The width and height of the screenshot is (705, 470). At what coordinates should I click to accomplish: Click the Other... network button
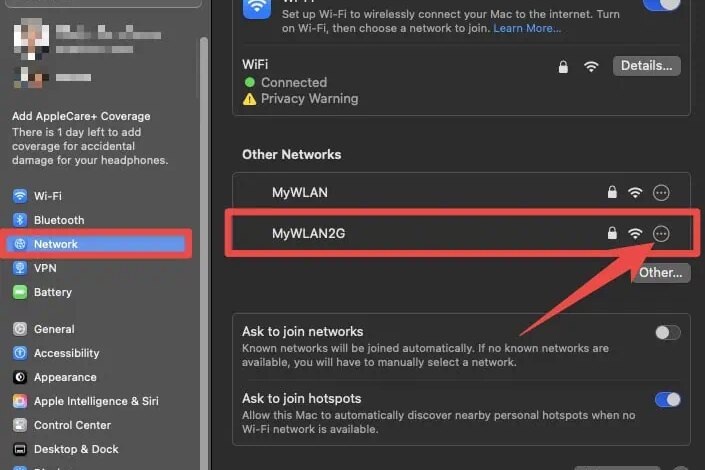pos(660,272)
